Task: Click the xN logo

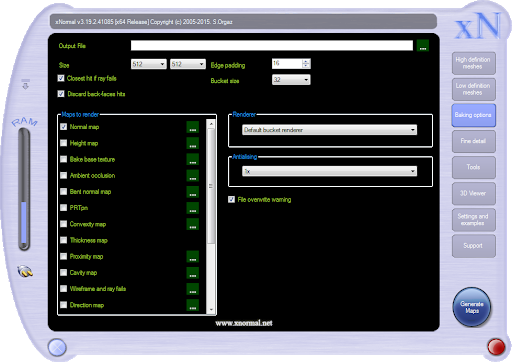Action: tap(478, 26)
